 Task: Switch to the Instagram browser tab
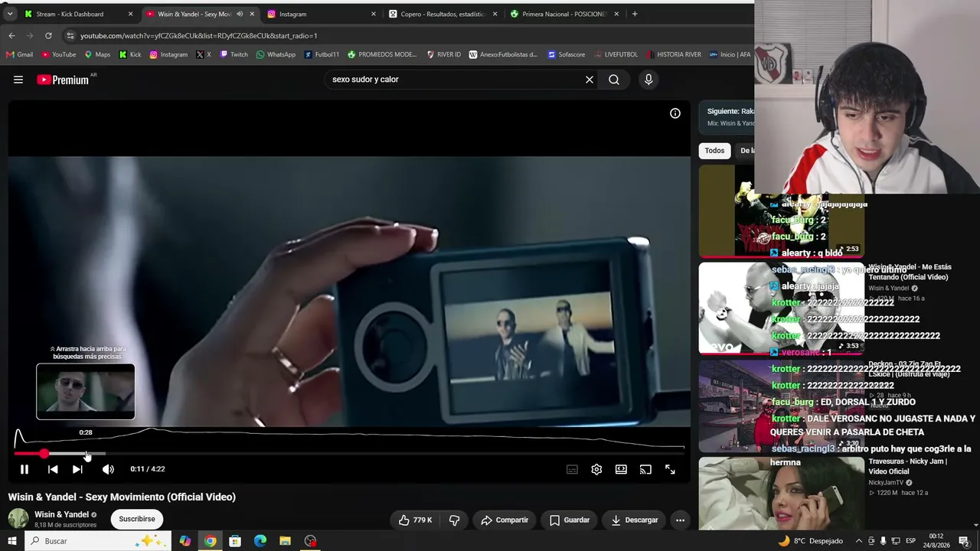coord(322,14)
